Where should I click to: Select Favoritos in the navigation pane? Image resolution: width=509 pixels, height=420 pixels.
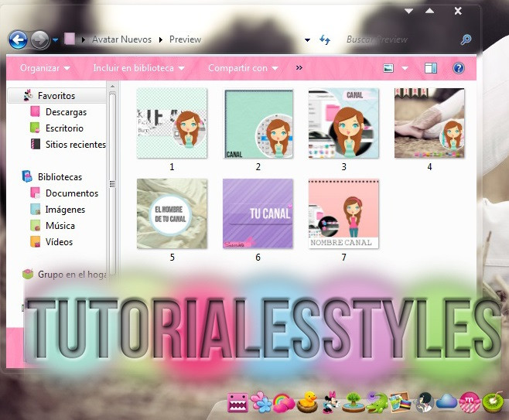pyautogui.click(x=56, y=96)
